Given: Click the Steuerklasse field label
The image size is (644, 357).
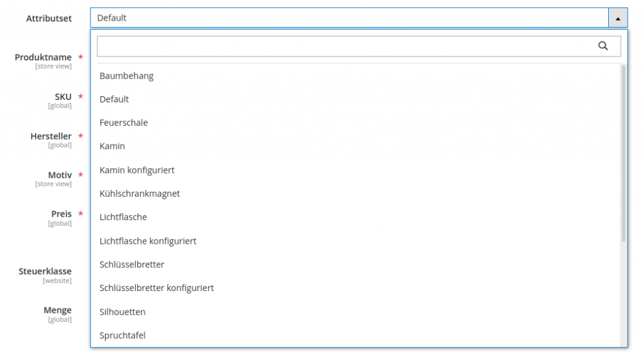Looking at the screenshot, I should coord(45,272).
